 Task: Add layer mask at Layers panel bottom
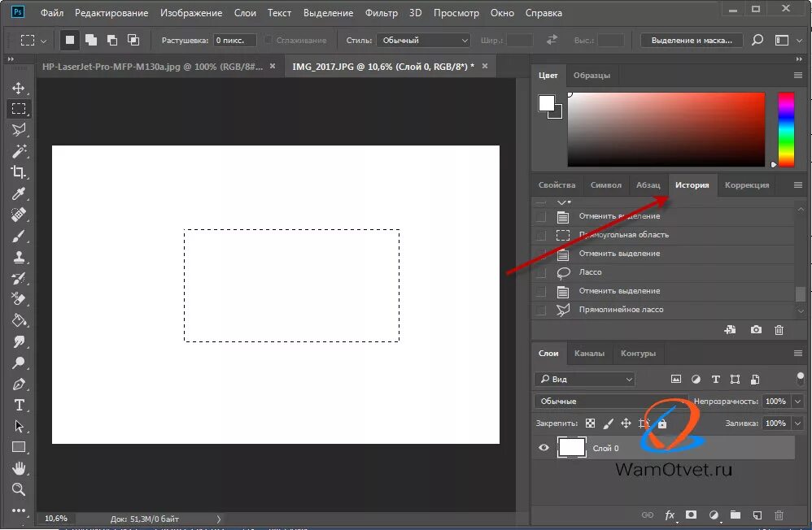point(691,515)
